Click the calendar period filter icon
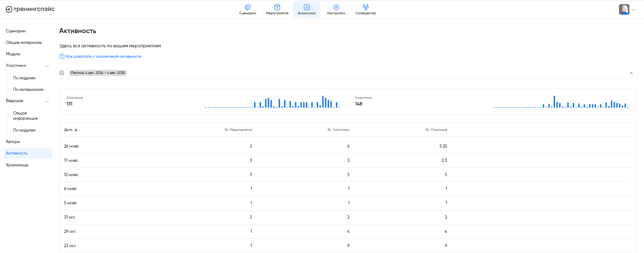The width and height of the screenshot is (644, 253). click(62, 73)
